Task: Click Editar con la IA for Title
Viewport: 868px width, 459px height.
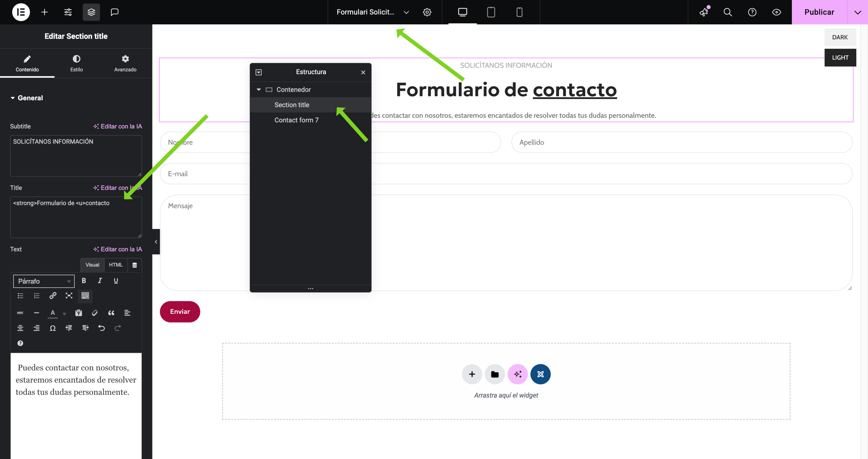Action: click(x=118, y=188)
